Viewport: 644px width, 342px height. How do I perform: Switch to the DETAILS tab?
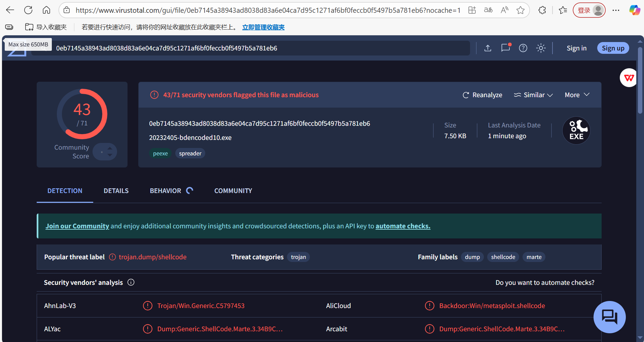116,191
